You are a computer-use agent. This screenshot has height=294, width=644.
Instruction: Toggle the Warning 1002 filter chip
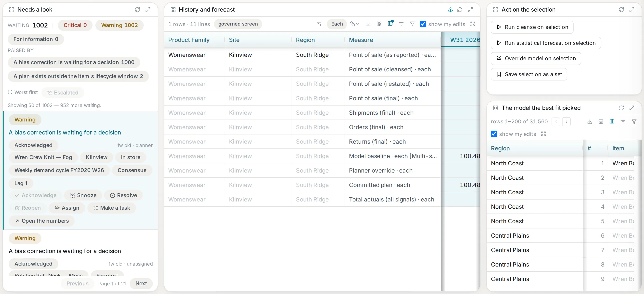click(x=119, y=25)
